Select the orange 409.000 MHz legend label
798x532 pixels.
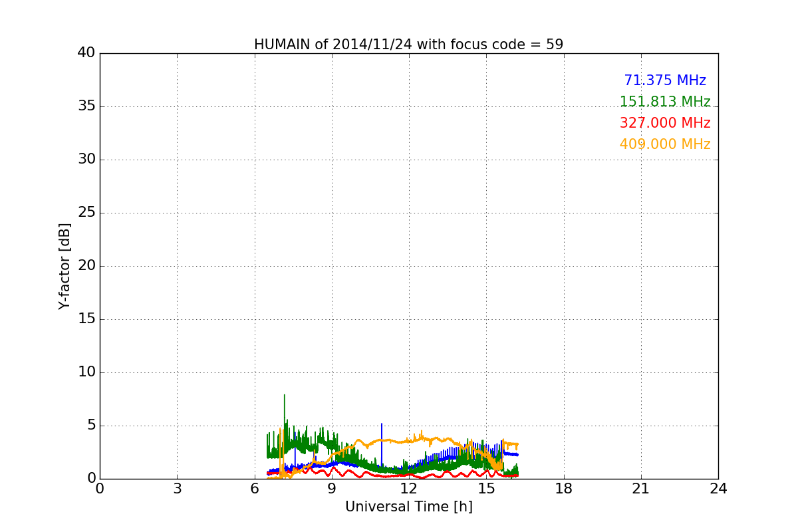point(665,144)
